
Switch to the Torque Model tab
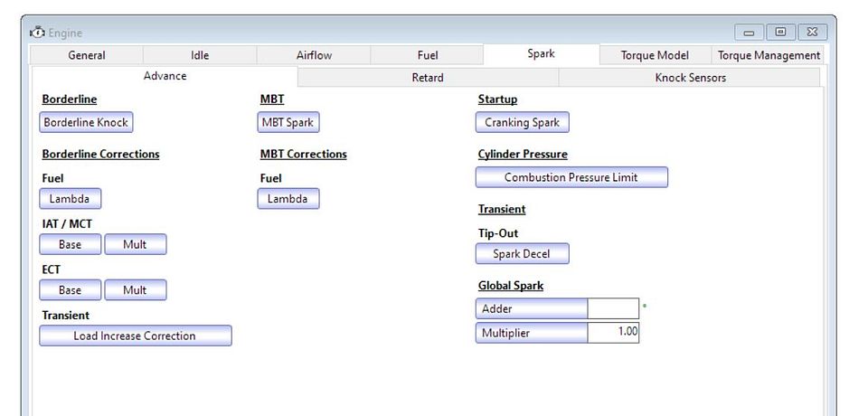[x=655, y=55]
